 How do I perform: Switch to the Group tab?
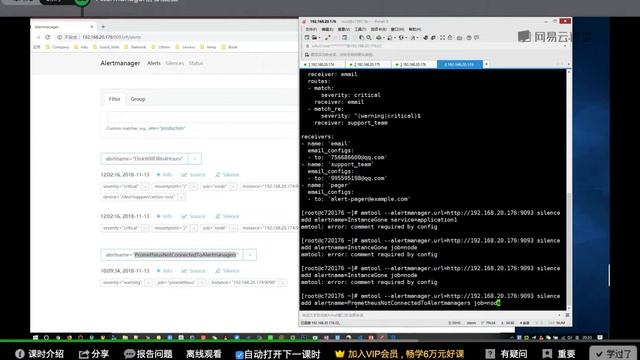pyautogui.click(x=138, y=99)
